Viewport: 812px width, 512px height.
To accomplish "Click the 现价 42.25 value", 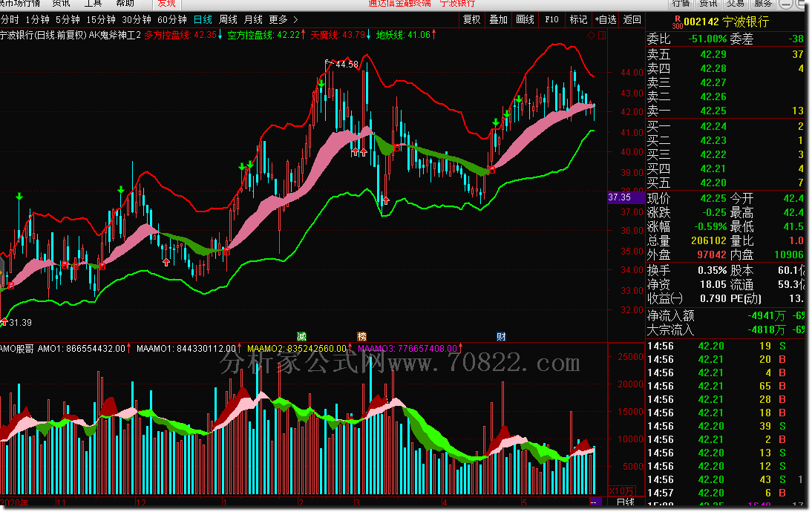I will [713, 198].
